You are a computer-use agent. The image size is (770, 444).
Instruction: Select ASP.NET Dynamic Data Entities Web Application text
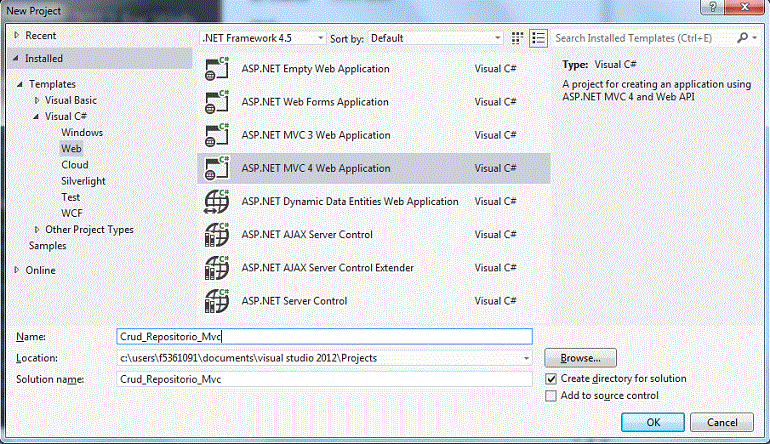[x=350, y=201]
